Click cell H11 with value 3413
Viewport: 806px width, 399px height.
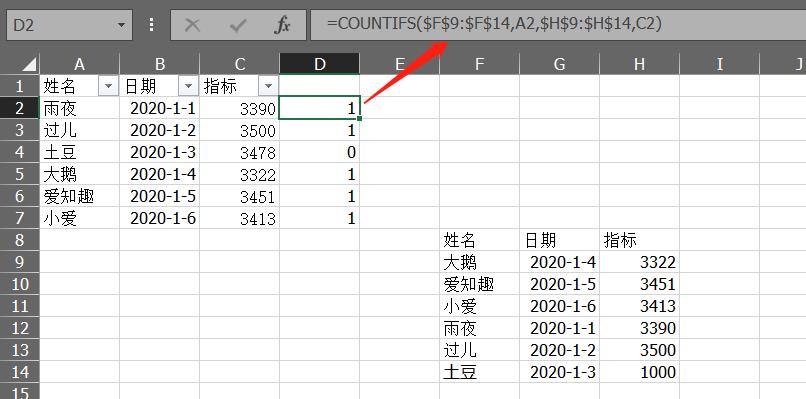[639, 306]
